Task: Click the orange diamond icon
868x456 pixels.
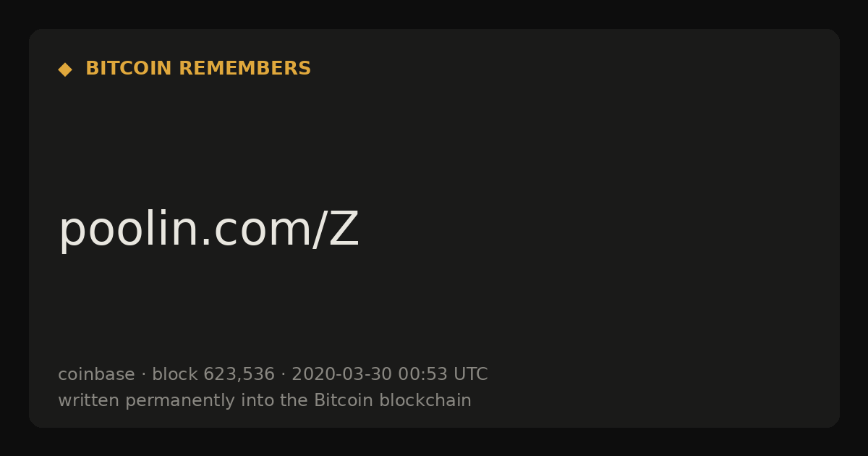Action: (x=65, y=69)
